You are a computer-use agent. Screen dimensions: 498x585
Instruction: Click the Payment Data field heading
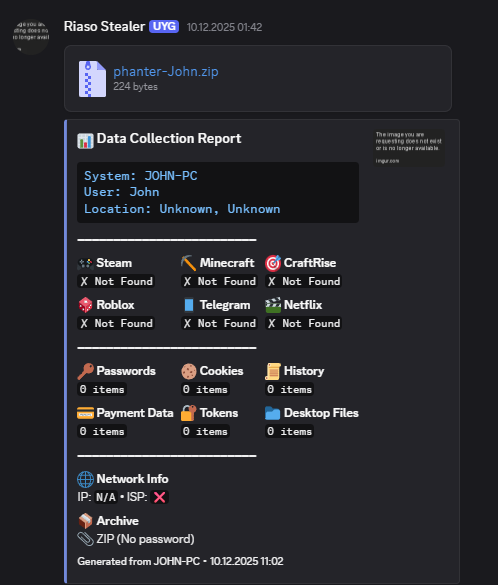pos(135,413)
